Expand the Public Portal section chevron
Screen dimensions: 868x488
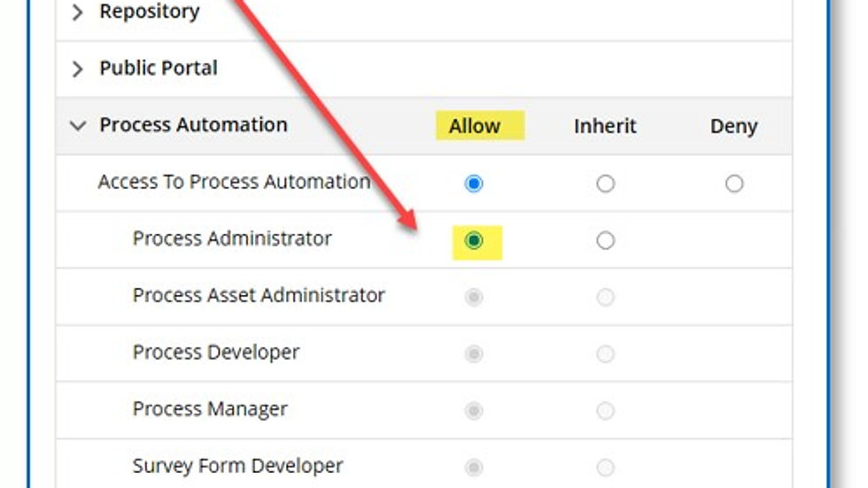(x=78, y=69)
